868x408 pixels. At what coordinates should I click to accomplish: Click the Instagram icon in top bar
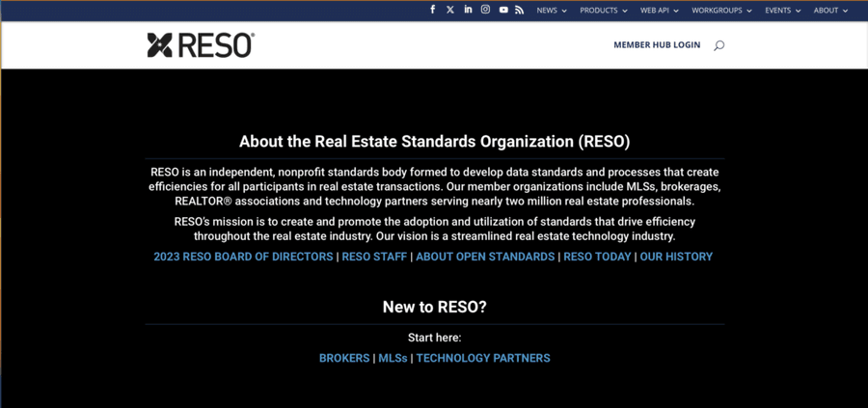point(485,10)
